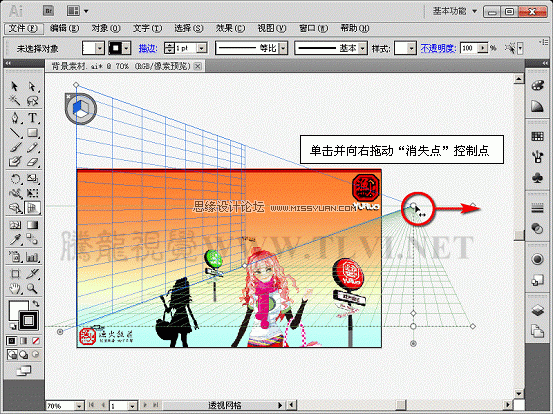
Task: Open the Appearance panel circle icon
Action: pyautogui.click(x=537, y=260)
